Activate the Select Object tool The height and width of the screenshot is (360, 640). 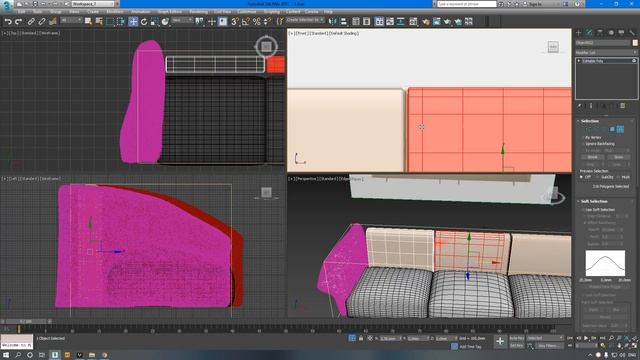[88, 22]
